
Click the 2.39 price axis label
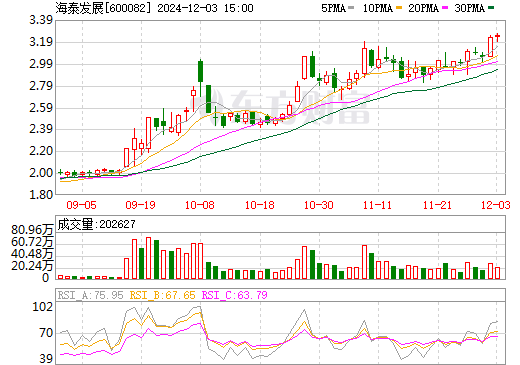pos(41,129)
